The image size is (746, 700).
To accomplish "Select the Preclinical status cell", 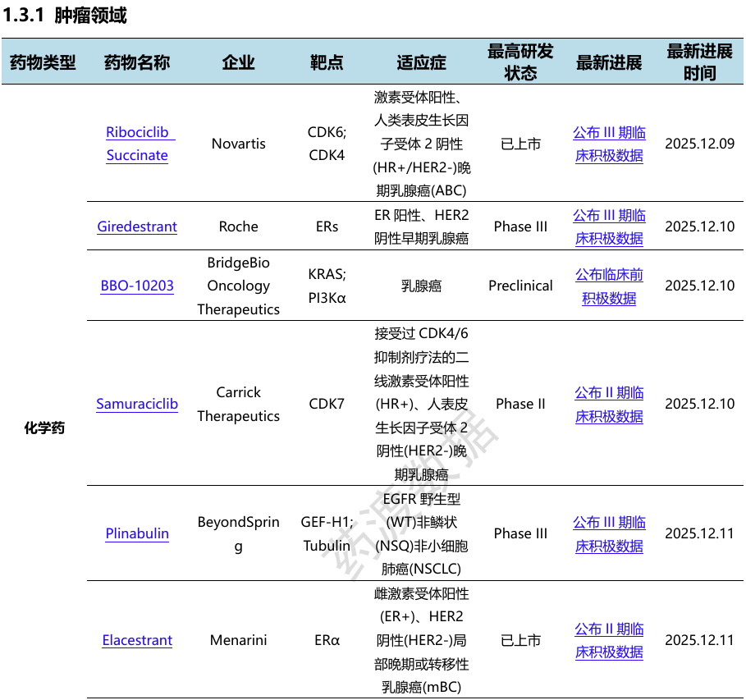I will click(520, 286).
